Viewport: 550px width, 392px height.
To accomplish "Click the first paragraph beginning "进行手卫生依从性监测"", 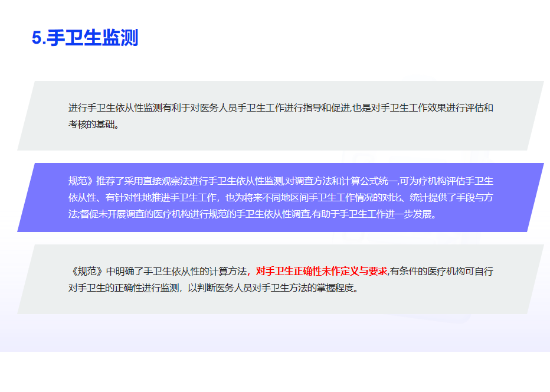I will (x=281, y=116).
